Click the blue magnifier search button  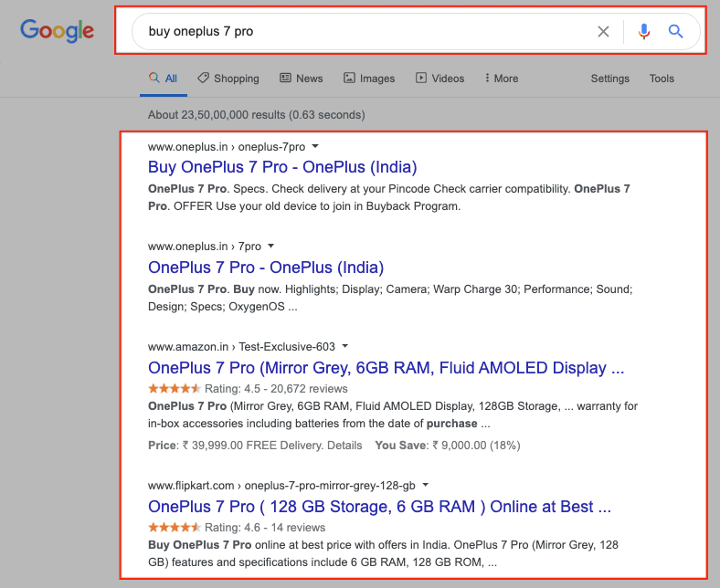[x=676, y=32]
